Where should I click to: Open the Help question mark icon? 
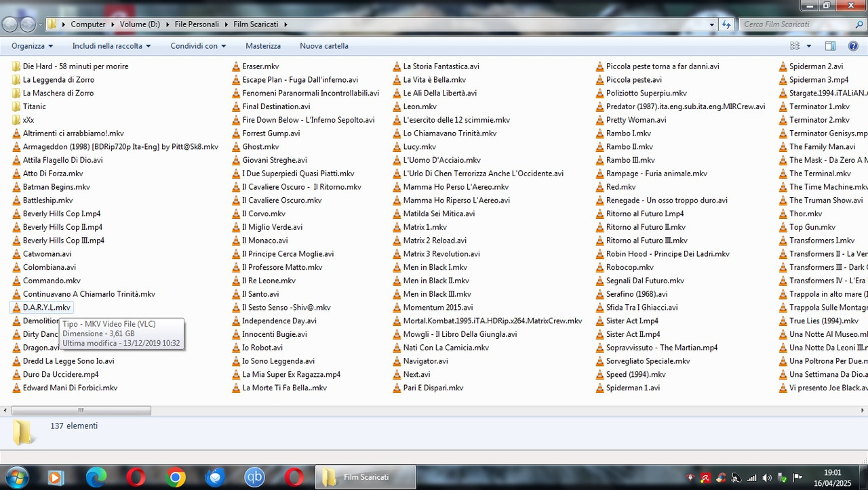coord(853,46)
